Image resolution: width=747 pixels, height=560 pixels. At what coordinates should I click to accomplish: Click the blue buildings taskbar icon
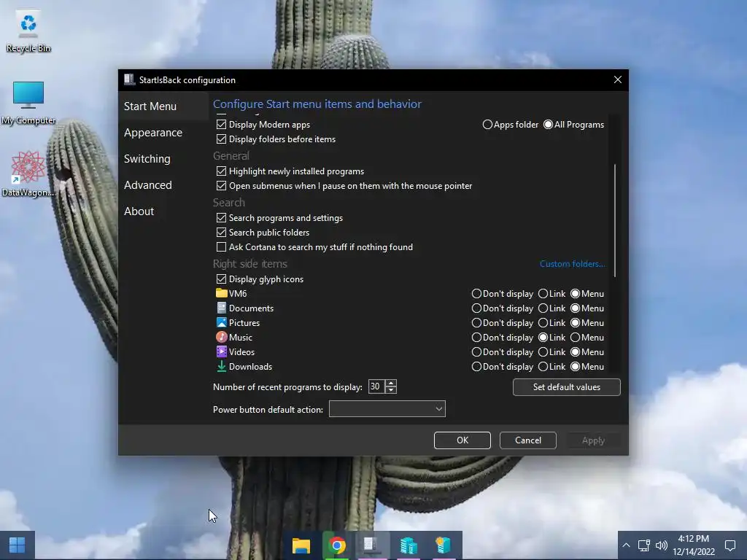pos(409,545)
